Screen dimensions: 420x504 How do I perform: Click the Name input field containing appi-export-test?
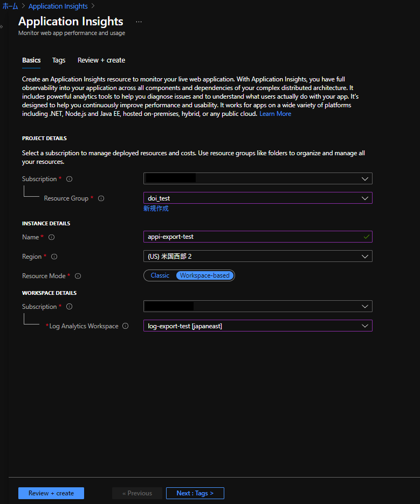258,237
